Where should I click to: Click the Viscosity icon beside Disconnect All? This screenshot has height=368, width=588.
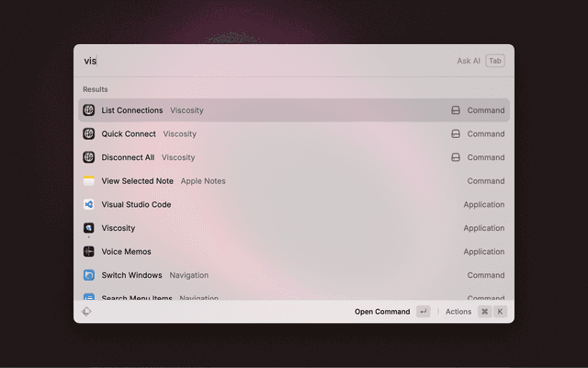pos(89,157)
